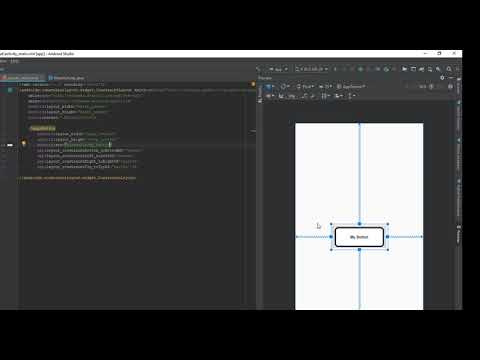This screenshot has height=360, width=480.
Task: Open the target device dropdown in main toolbar
Action: pos(311,69)
